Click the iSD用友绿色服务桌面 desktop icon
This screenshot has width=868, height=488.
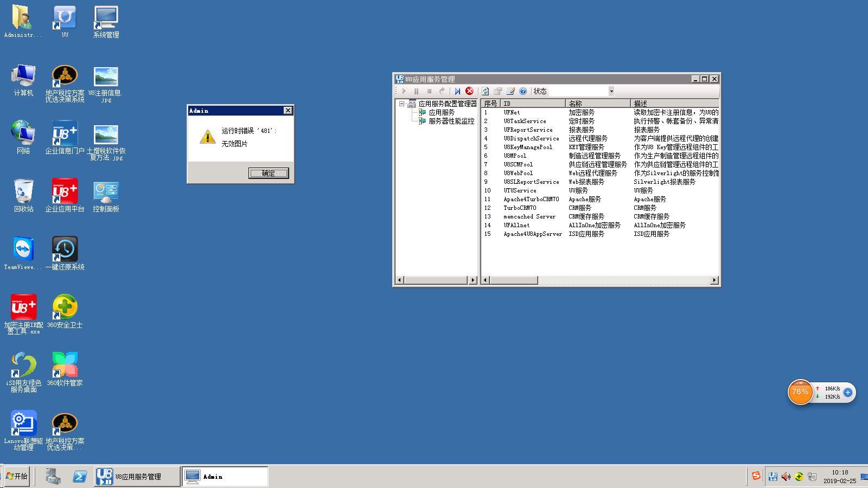pyautogui.click(x=23, y=373)
